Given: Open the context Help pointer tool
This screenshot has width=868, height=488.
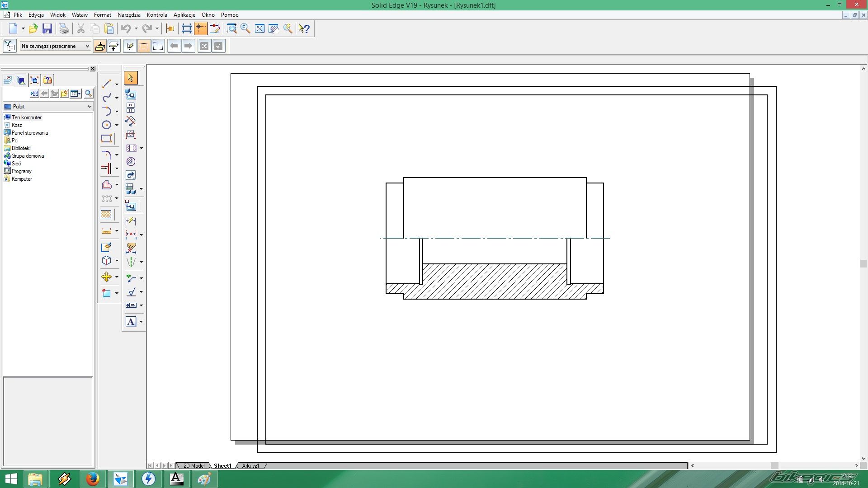Looking at the screenshot, I should coord(304,29).
